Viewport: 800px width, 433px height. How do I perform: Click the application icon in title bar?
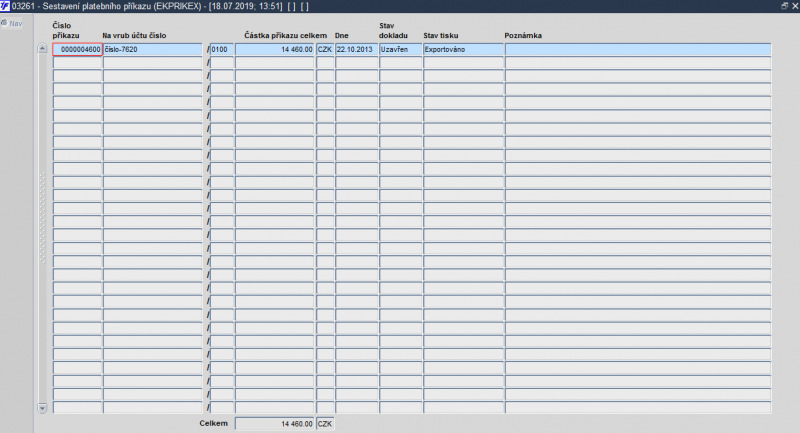5,6
